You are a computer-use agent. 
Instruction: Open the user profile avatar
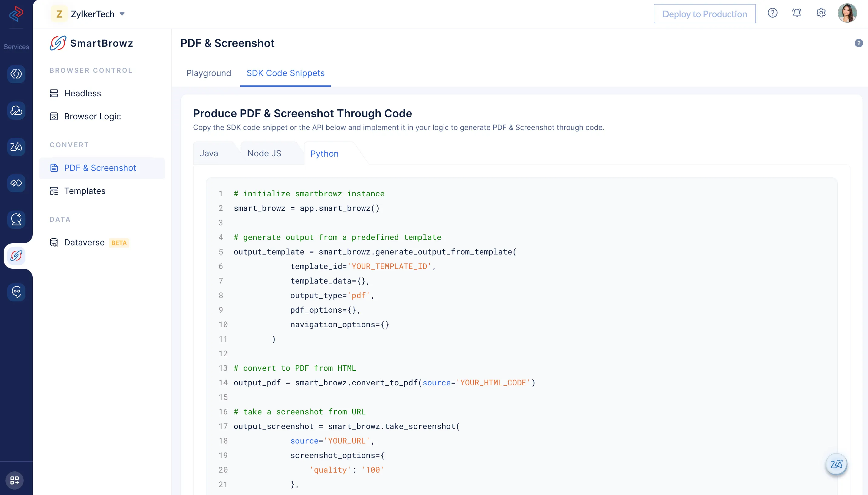847,13
